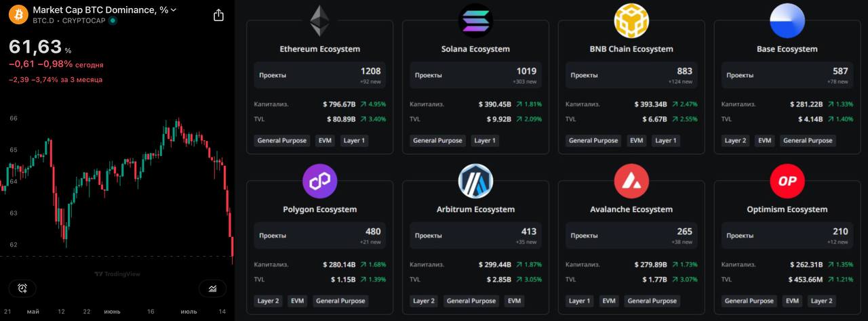Select Layer 1 tag in BNB Chain card
Screen dimensions: 868x321
[x=666, y=141]
